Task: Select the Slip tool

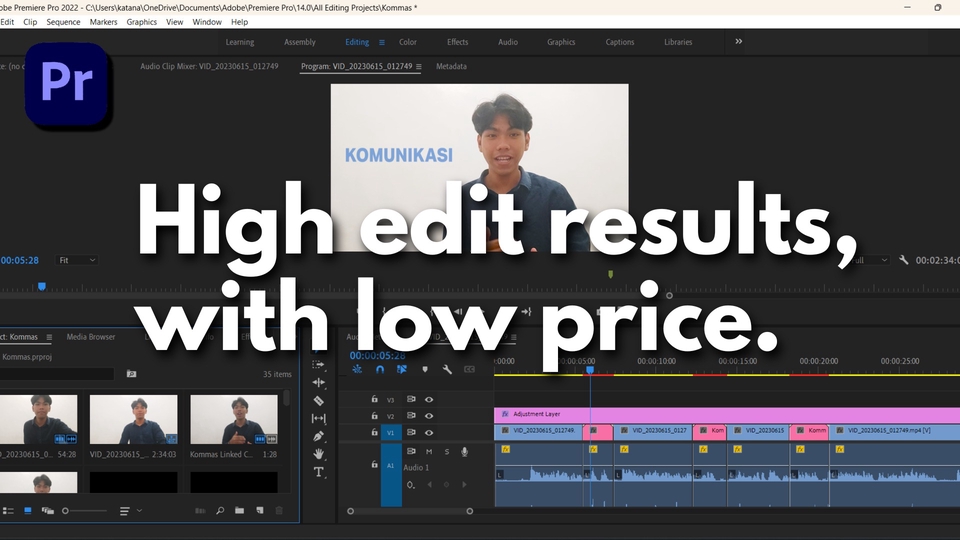Action: (318, 419)
